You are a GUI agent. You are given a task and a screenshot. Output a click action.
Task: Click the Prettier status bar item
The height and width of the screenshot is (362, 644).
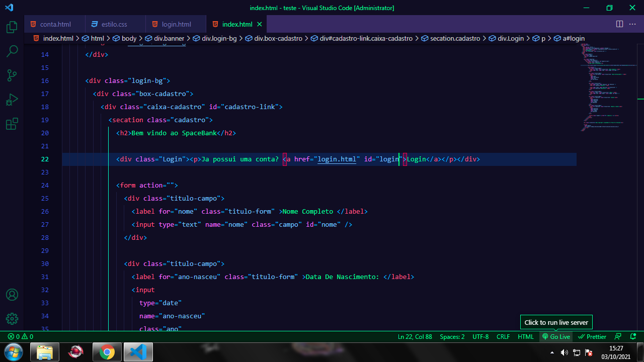point(592,337)
